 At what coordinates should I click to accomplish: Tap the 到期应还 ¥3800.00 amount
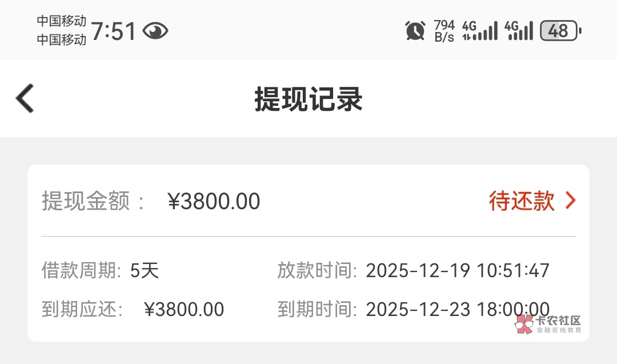184,309
